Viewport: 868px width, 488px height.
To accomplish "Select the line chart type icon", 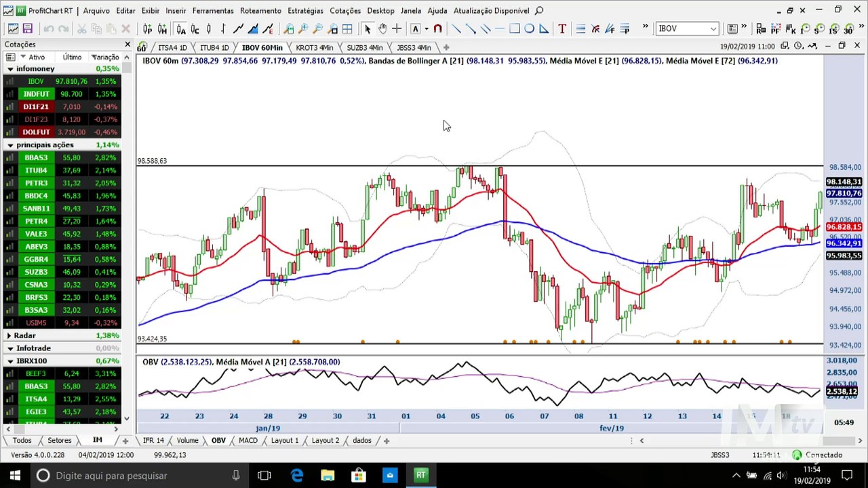I will [x=238, y=28].
